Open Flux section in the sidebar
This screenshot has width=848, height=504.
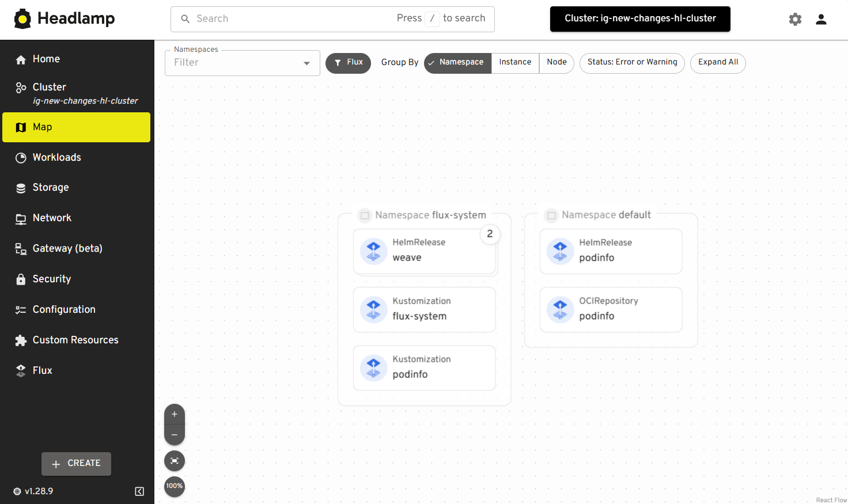pos(76,371)
